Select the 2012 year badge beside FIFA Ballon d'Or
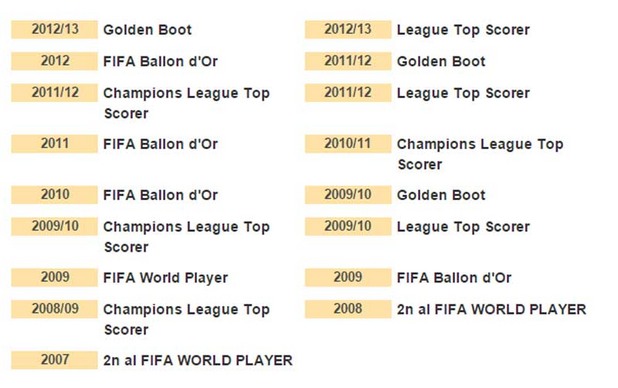This screenshot has height=388, width=618. click(x=54, y=61)
